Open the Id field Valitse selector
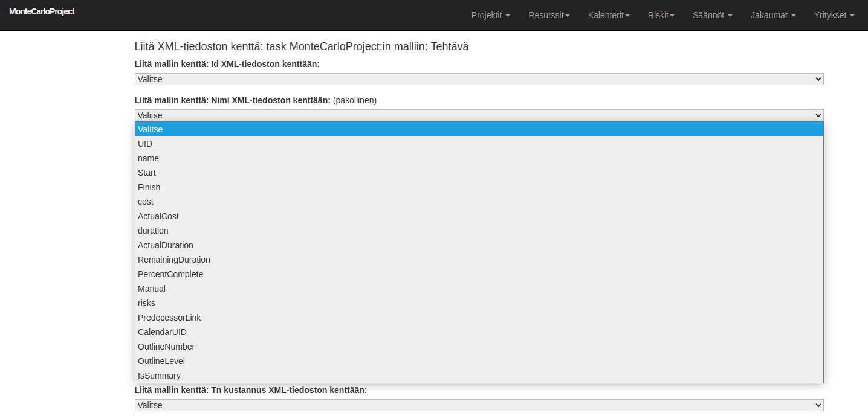 pyautogui.click(x=478, y=78)
